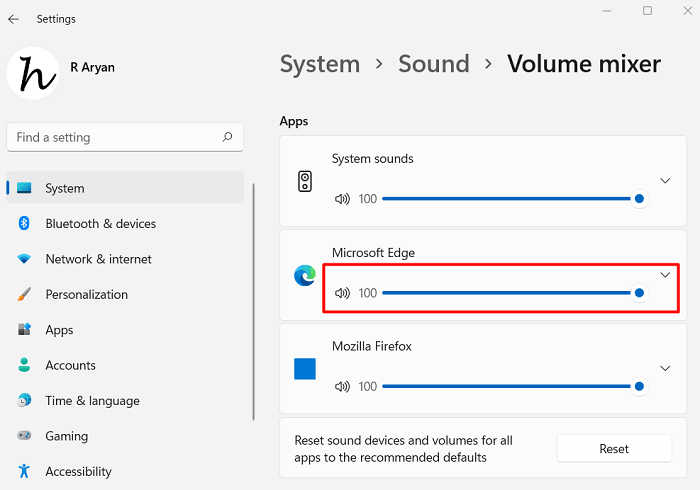Open Bluetooth & devices settings

125,223
